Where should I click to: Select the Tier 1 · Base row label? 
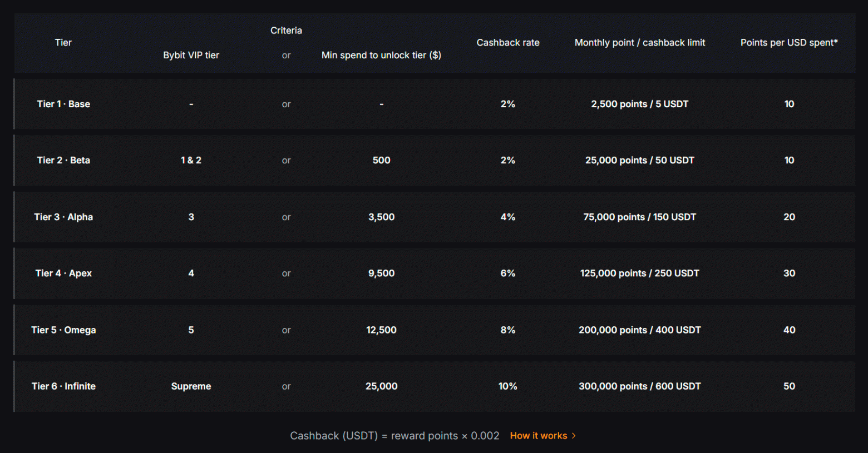click(x=63, y=104)
